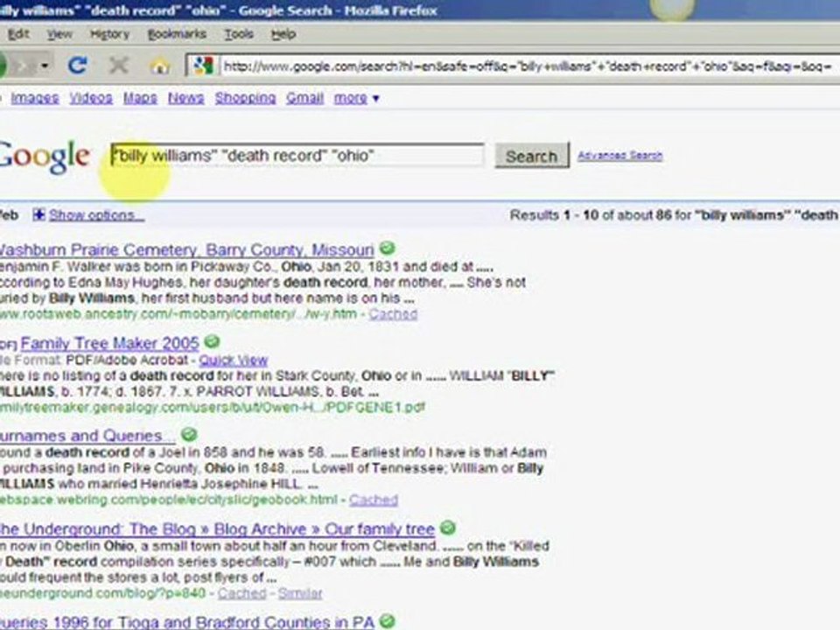Viewport: 840px width, 630px height.
Task: Open Cached link for rootsweb result
Action: 393,314
